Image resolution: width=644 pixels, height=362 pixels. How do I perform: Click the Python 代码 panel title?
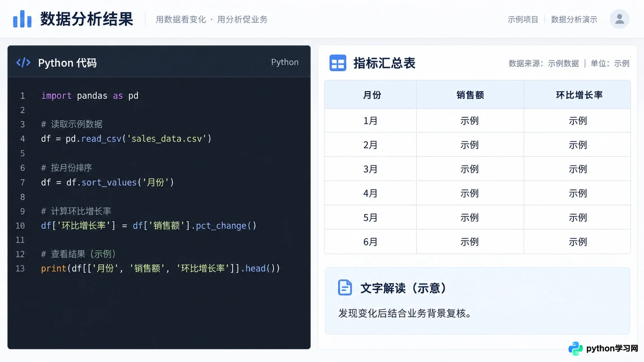click(67, 63)
